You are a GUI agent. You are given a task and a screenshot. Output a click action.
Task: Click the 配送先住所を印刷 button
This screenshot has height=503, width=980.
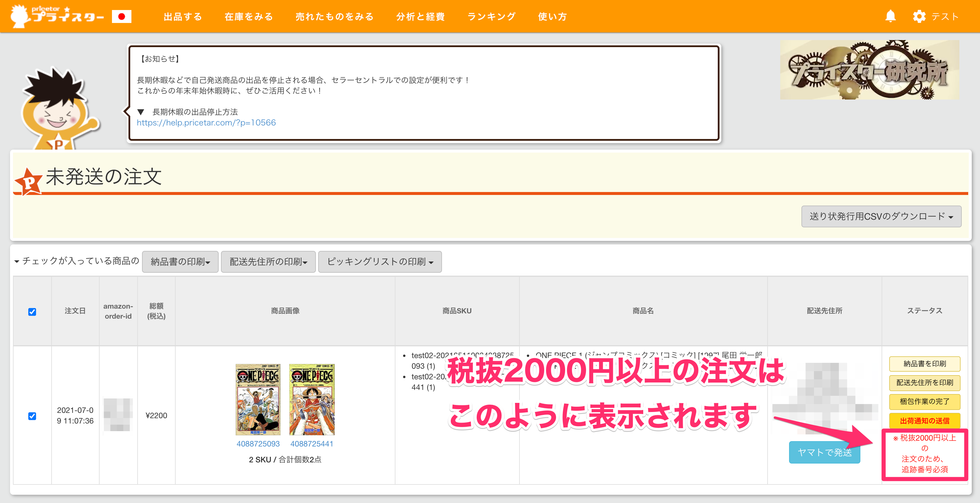pyautogui.click(x=925, y=383)
